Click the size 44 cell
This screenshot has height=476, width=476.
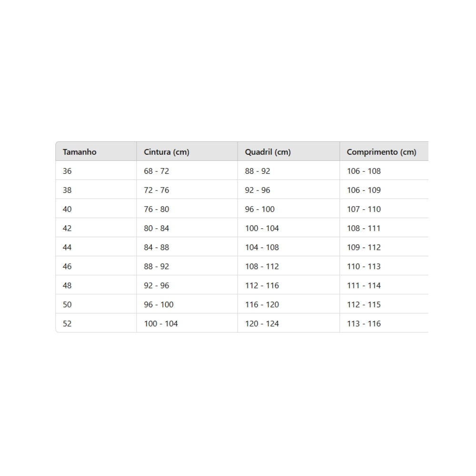coord(67,247)
